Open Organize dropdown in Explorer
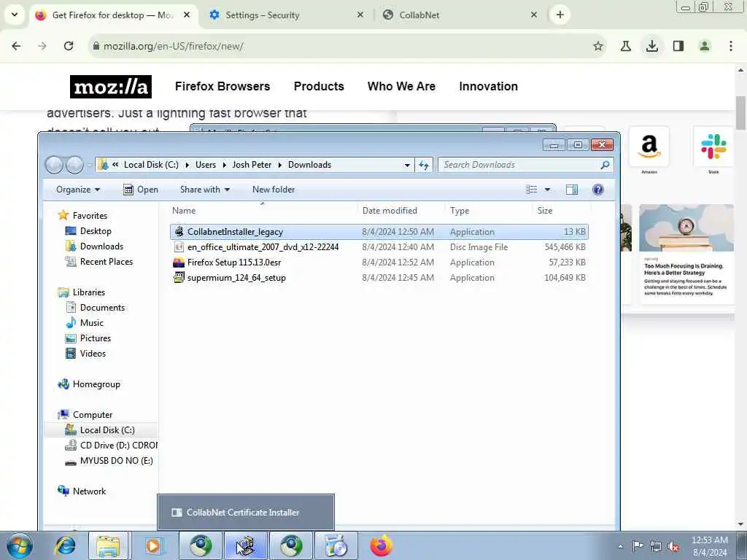The height and width of the screenshot is (560, 747). [x=78, y=190]
